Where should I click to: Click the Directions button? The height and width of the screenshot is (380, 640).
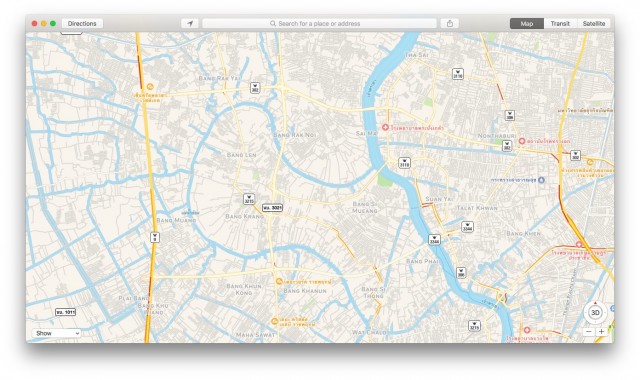click(x=82, y=24)
